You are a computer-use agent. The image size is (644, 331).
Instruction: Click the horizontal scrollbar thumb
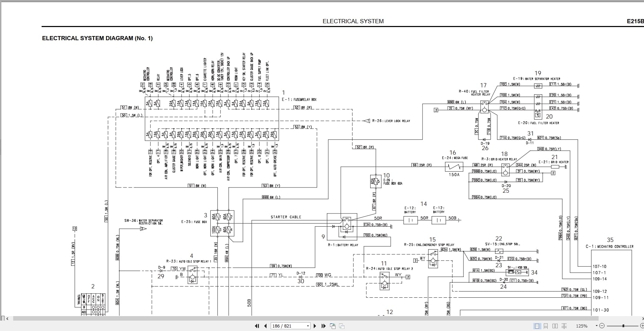(x=306, y=318)
